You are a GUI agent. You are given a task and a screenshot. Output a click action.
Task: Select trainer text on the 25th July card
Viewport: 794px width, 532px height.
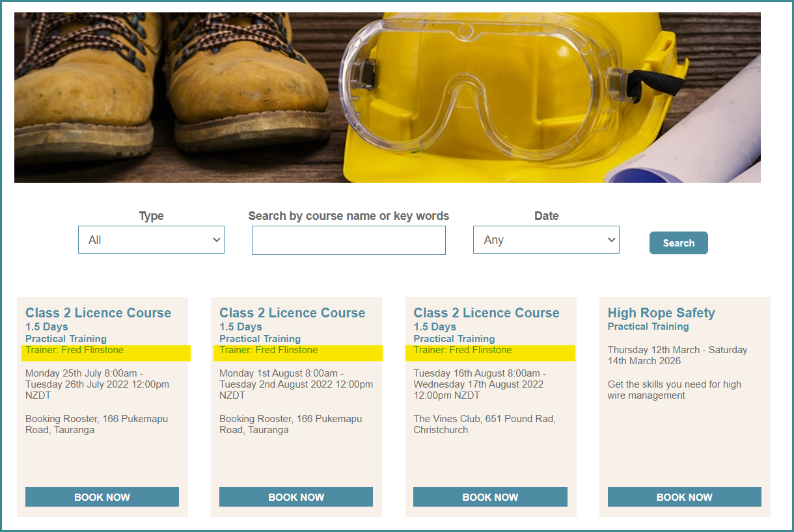74,350
